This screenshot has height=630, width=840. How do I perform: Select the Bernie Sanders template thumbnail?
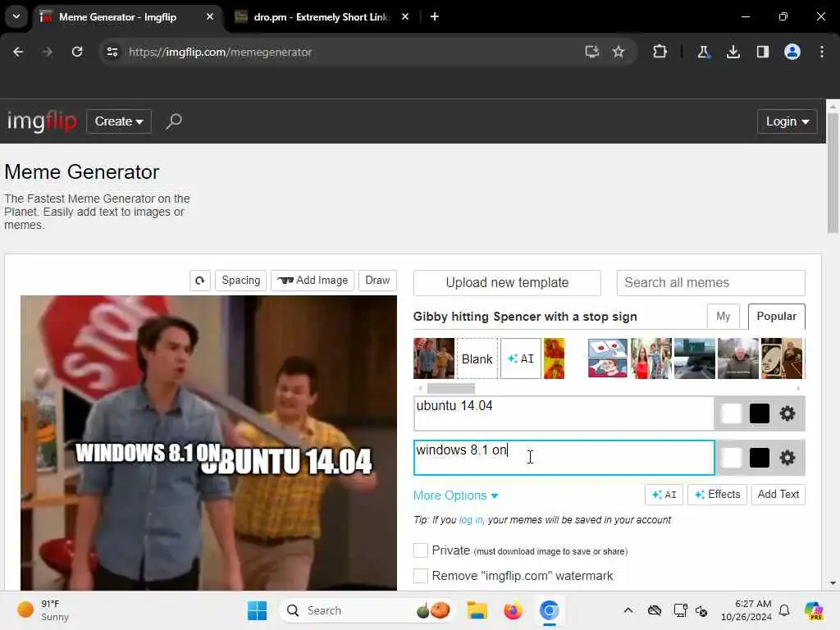click(737, 358)
